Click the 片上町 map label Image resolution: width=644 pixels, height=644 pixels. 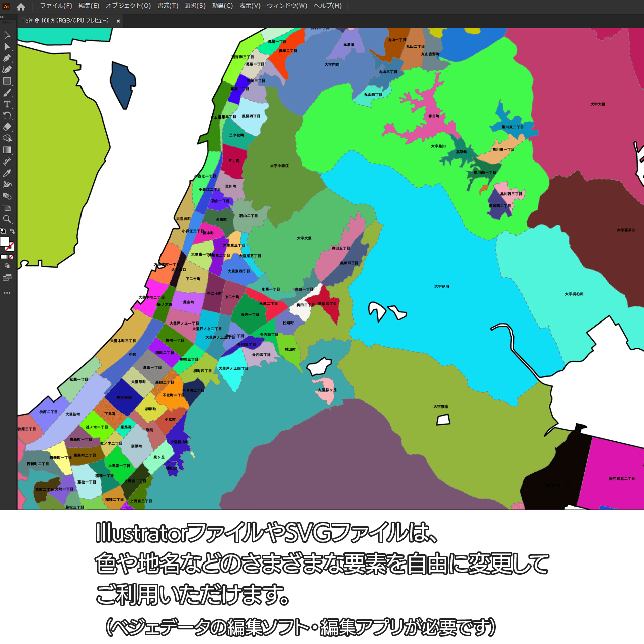[x=234, y=161]
